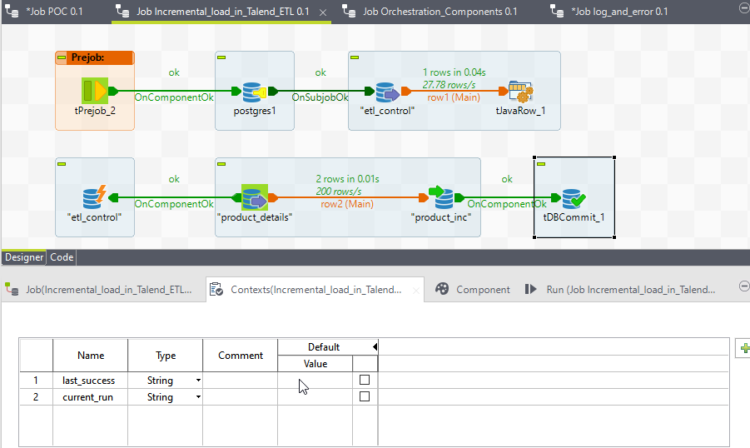Click the Value cell for last_success

click(315, 381)
